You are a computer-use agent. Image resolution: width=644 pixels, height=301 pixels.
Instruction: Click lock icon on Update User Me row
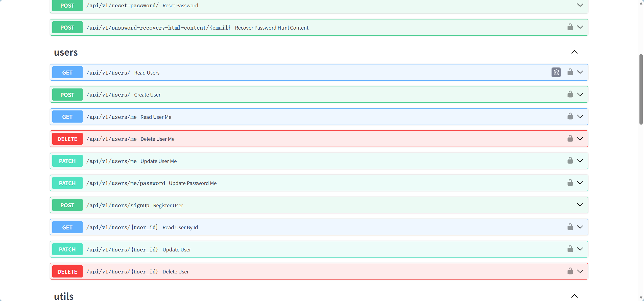tap(570, 160)
